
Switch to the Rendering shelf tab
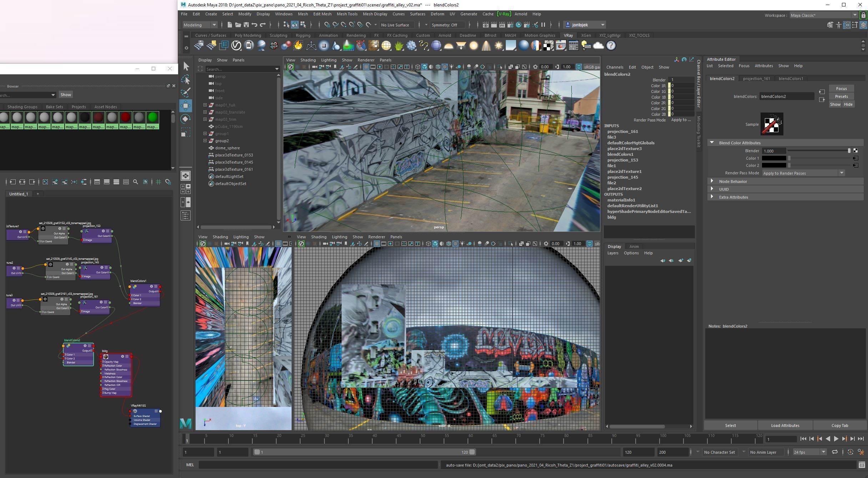tap(355, 35)
